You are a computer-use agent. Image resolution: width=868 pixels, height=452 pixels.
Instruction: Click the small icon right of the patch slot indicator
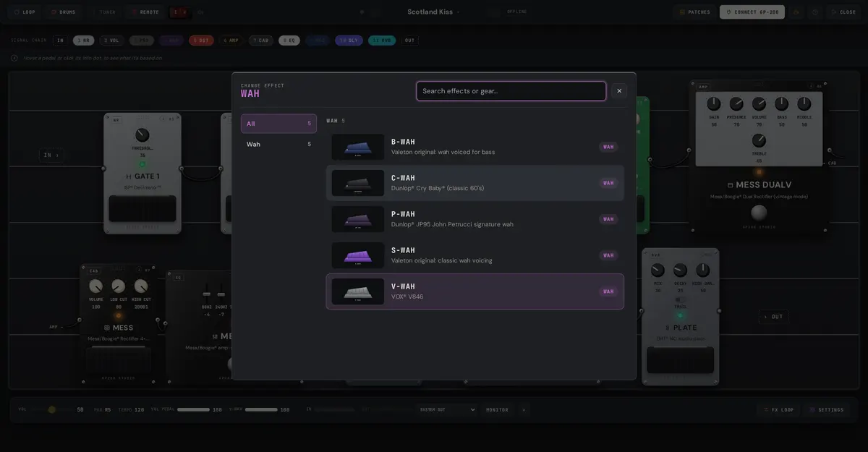point(200,12)
